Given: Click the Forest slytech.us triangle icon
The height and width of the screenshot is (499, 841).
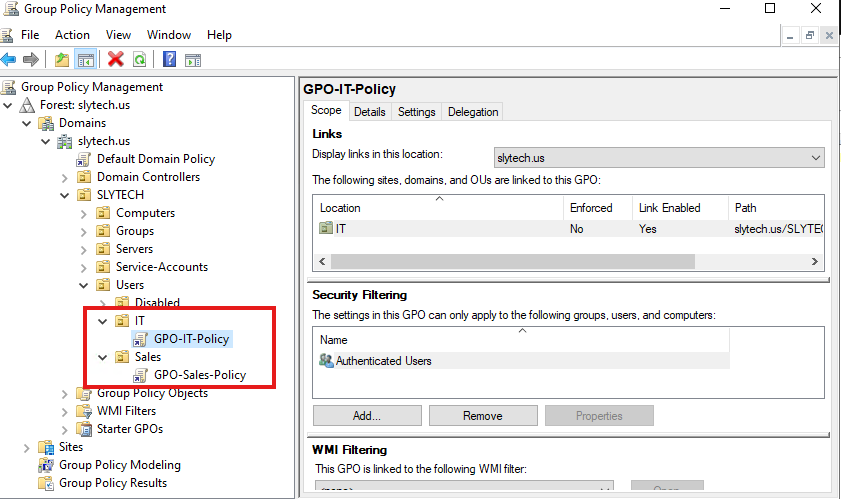Looking at the screenshot, I should 27,105.
